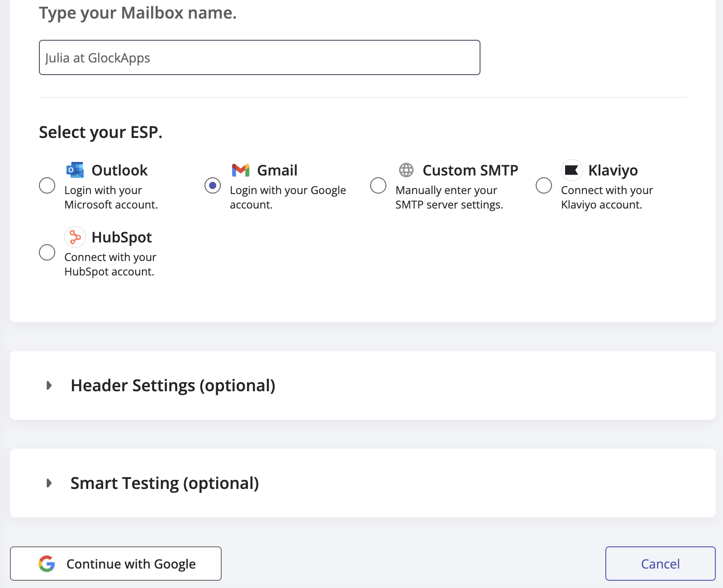Viewport: 723px width, 588px height.
Task: Click 'Type your Mailbox name.' heading
Action: [138, 13]
